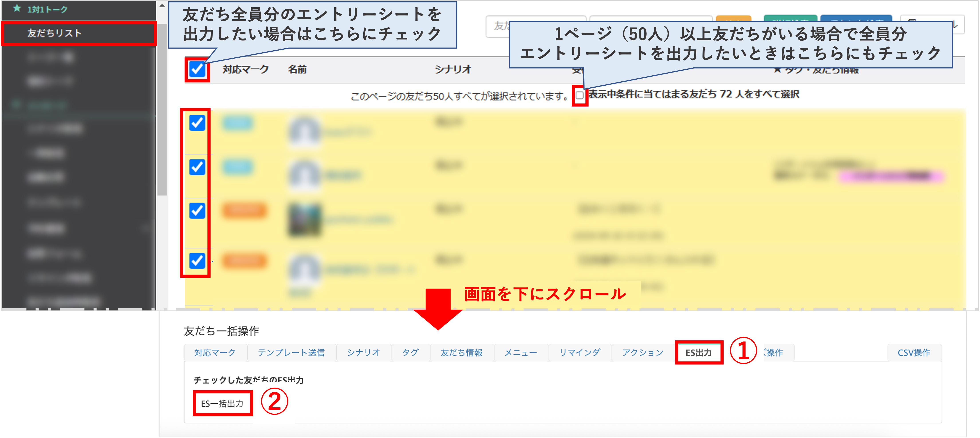The height and width of the screenshot is (438, 980).
Task: Switch to the 友だち情報 tab
Action: click(x=461, y=352)
